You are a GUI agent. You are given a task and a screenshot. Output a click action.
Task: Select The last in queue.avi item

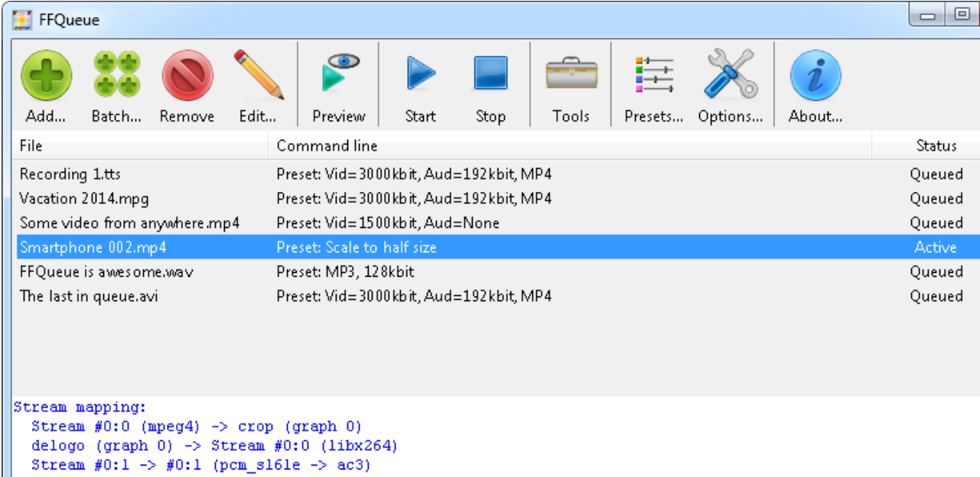(x=89, y=297)
